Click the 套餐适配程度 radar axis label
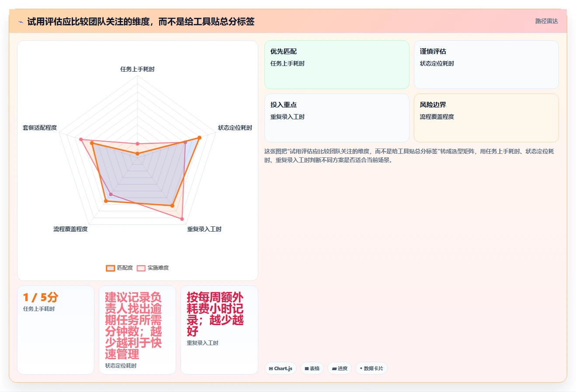Viewport: 576px width, 392px height. tap(40, 128)
